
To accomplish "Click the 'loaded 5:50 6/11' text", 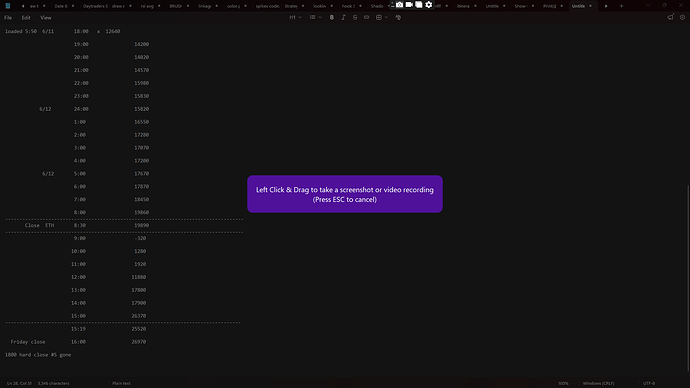I will click(29, 31).
